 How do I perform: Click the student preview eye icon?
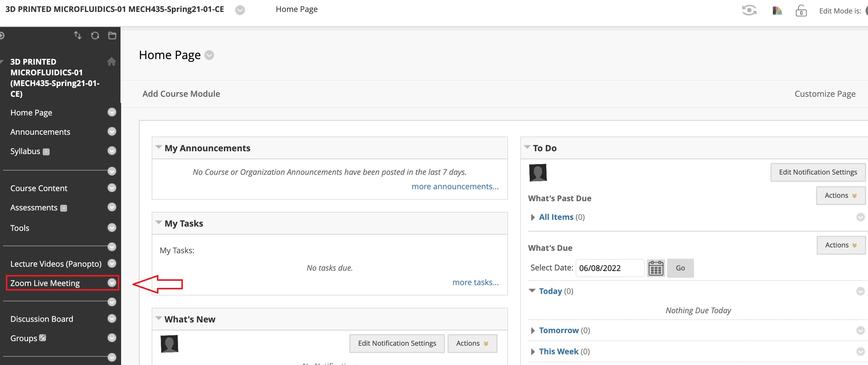[749, 10]
